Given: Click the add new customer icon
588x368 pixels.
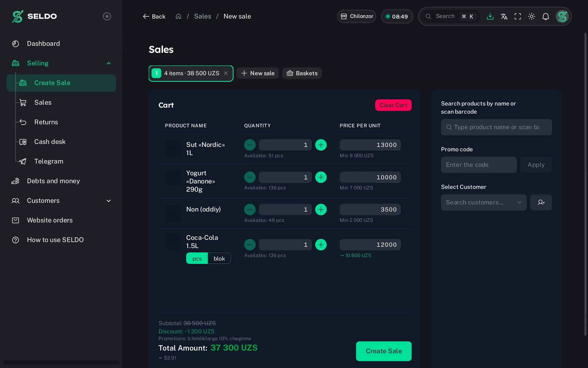Looking at the screenshot, I should 541,203.
